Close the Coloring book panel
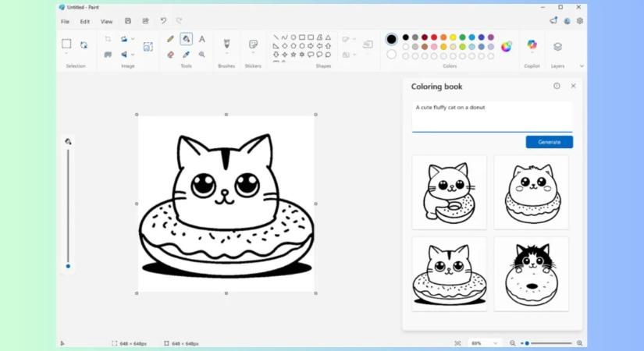This screenshot has height=351, width=644. 573,86
